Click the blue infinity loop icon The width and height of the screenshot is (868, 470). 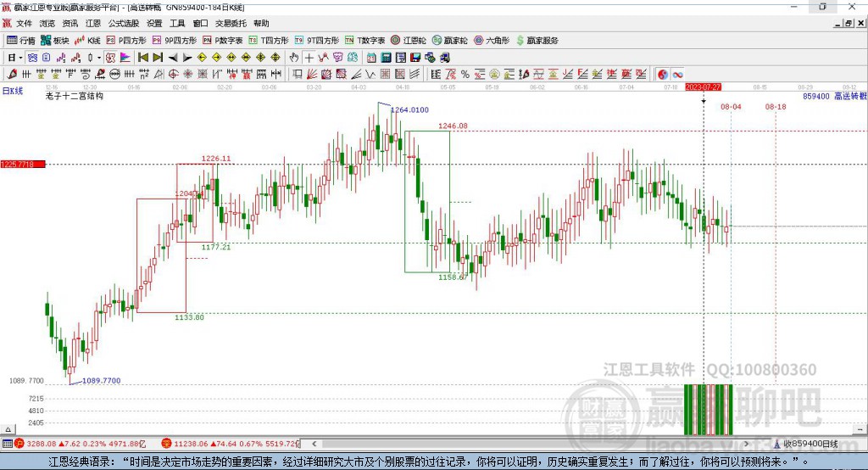[677, 75]
